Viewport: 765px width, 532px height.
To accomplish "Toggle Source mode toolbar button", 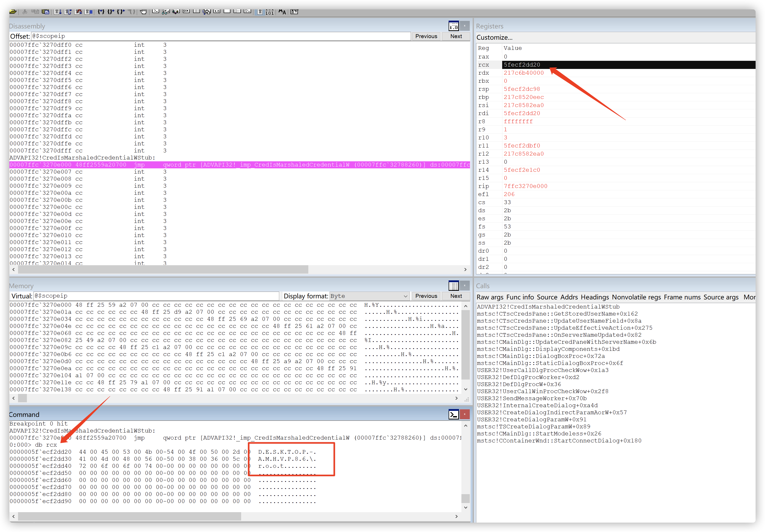I will (260, 12).
